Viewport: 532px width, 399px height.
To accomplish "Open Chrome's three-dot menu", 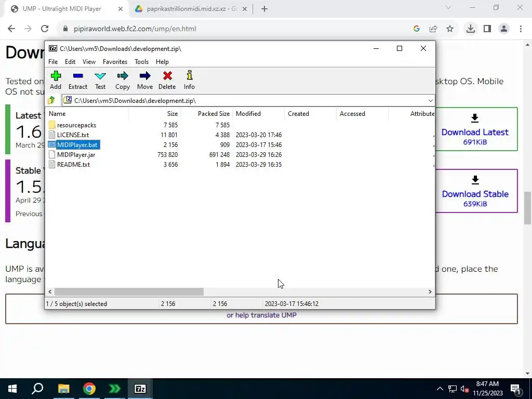I will 521,29.
